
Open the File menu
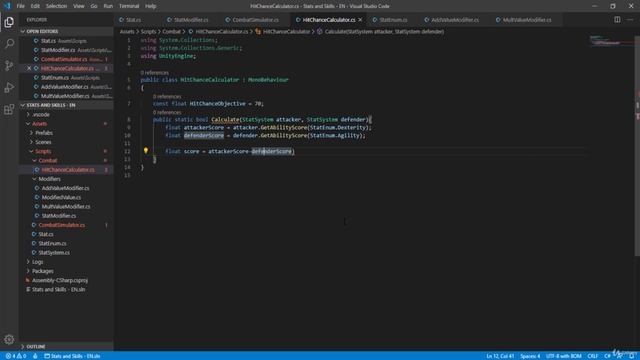click(x=20, y=6)
